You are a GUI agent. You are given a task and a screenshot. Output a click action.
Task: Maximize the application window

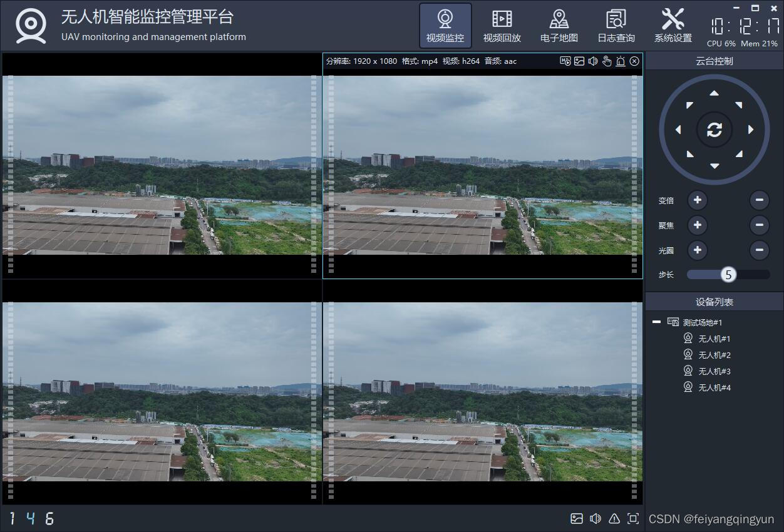tap(755, 8)
